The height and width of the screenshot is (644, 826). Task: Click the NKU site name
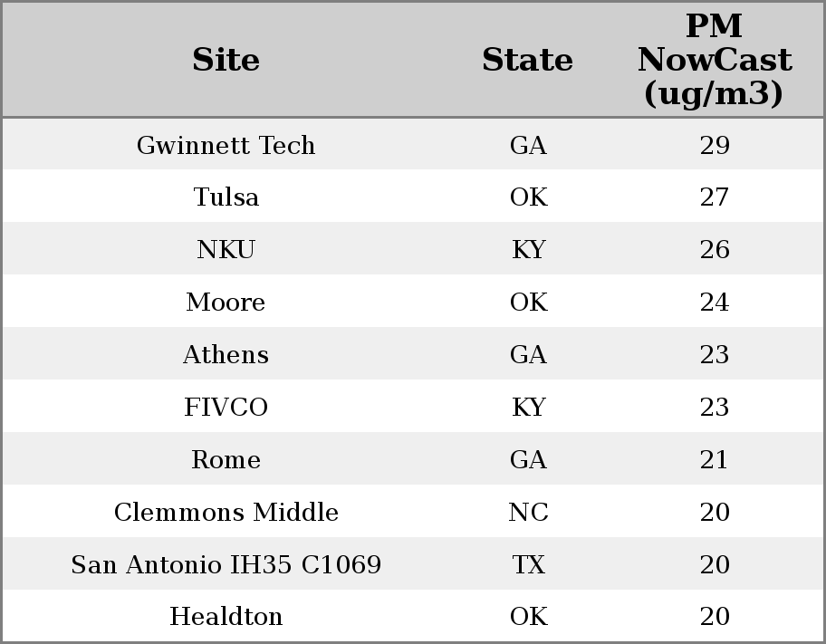tap(226, 249)
